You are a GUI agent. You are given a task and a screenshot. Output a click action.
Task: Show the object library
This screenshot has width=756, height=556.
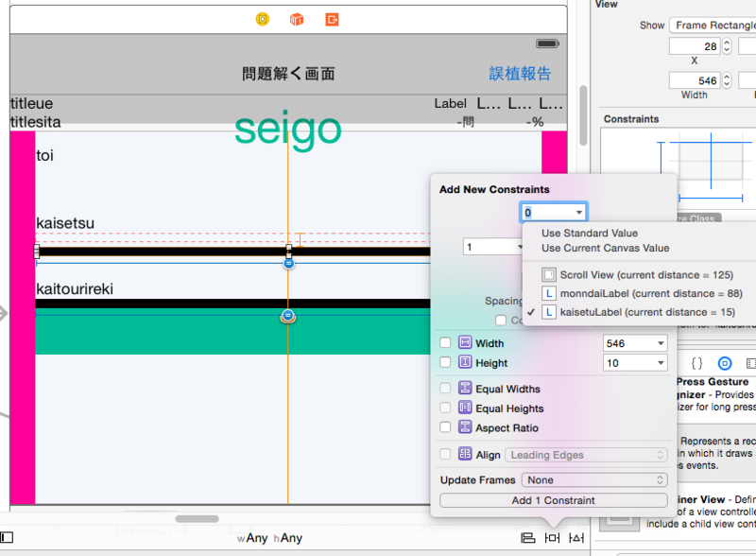pyautogui.click(x=725, y=363)
